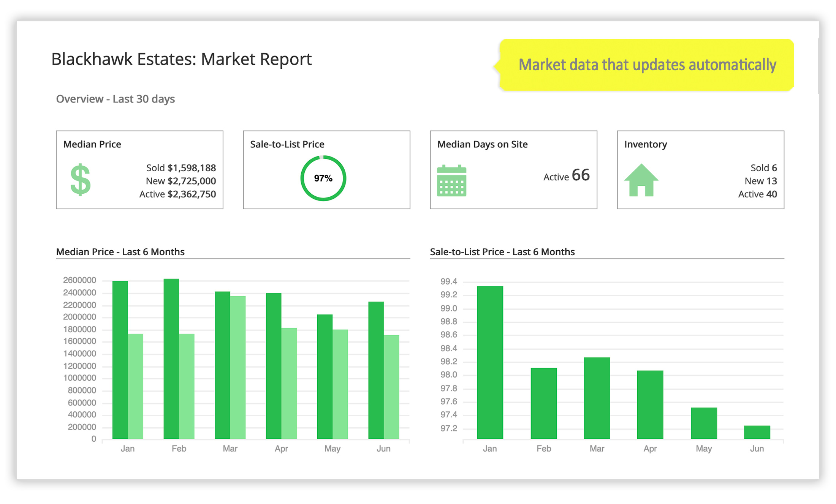Click the green house inventory icon

tap(641, 180)
